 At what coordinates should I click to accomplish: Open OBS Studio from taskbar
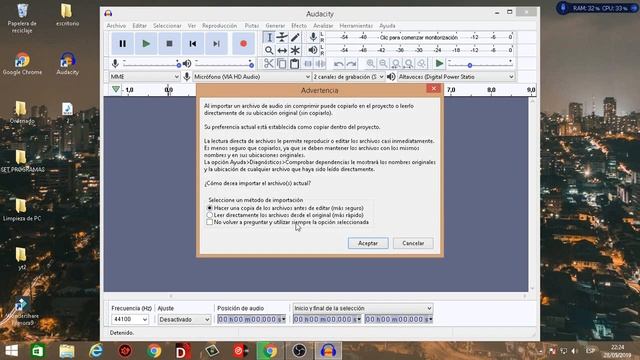click(299, 351)
